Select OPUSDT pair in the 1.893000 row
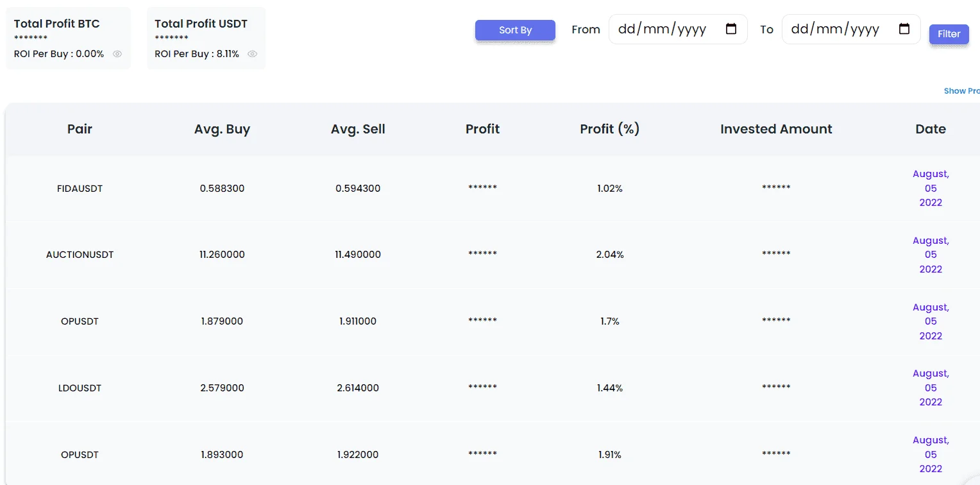Screen dimensions: 980x485 pos(80,455)
